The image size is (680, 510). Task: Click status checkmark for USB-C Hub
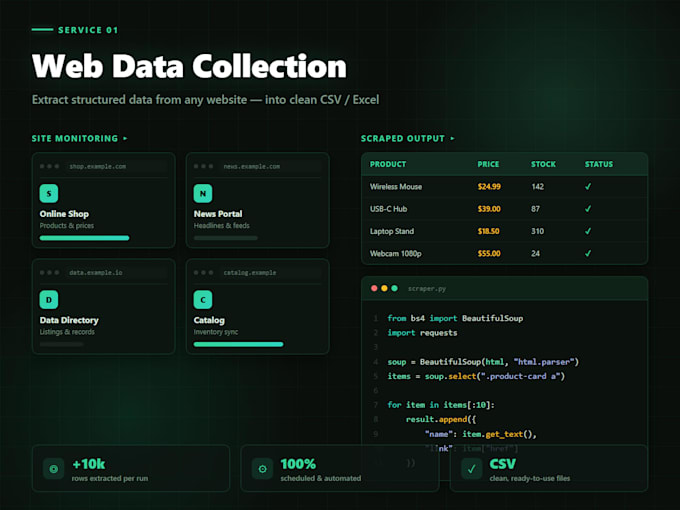point(588,209)
